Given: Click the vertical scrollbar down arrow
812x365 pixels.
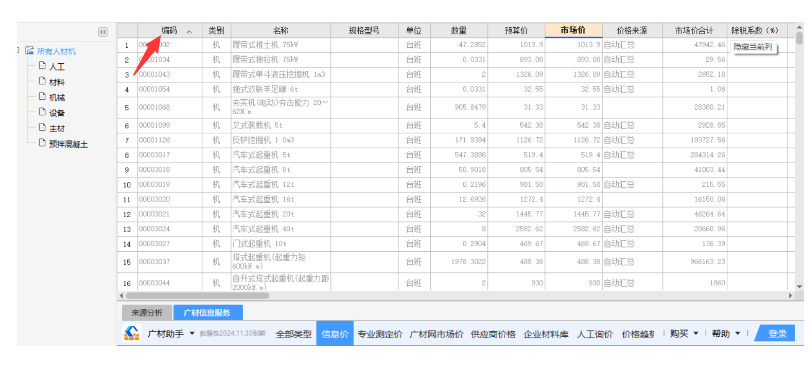Looking at the screenshot, I should (799, 286).
